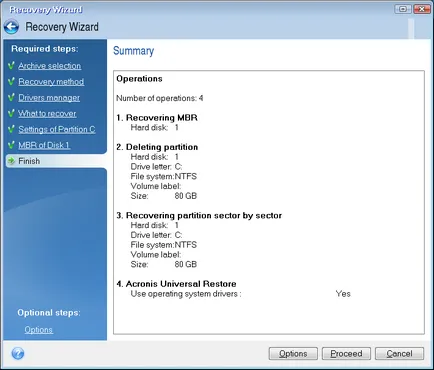This screenshot has height=370, width=434.
Task: Click the 'Optional steps:' sidebar heading
Action: 49,313
